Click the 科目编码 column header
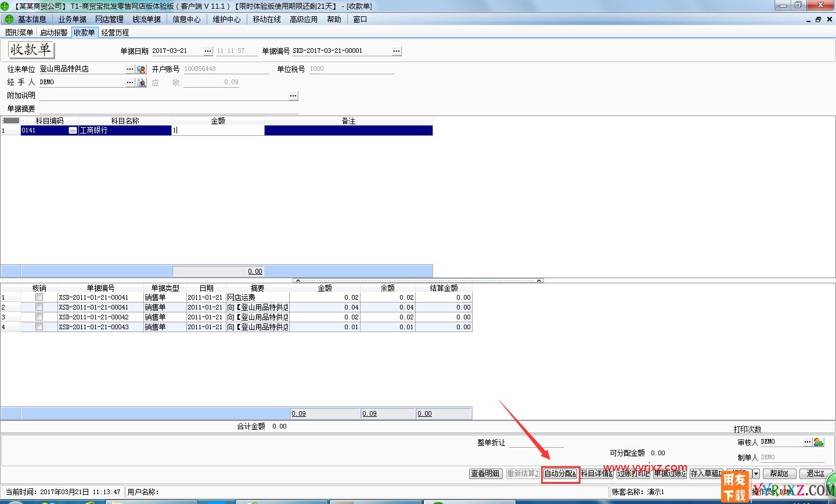 [x=49, y=121]
